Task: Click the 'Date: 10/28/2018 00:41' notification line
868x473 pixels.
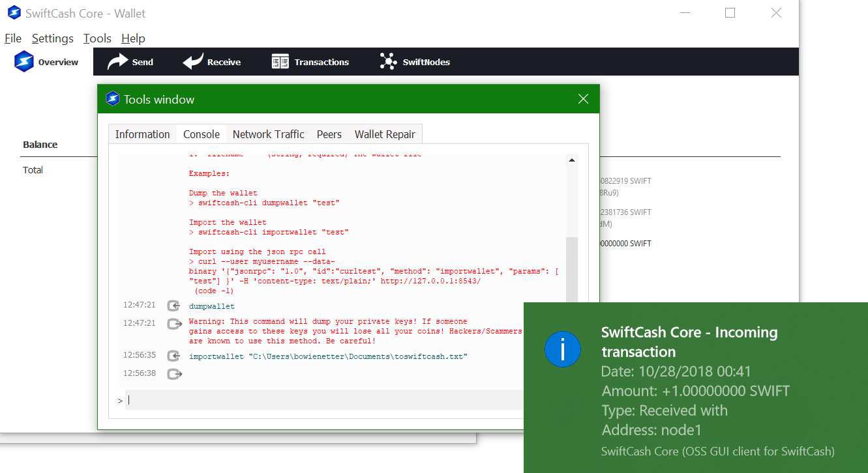Action: click(x=676, y=371)
